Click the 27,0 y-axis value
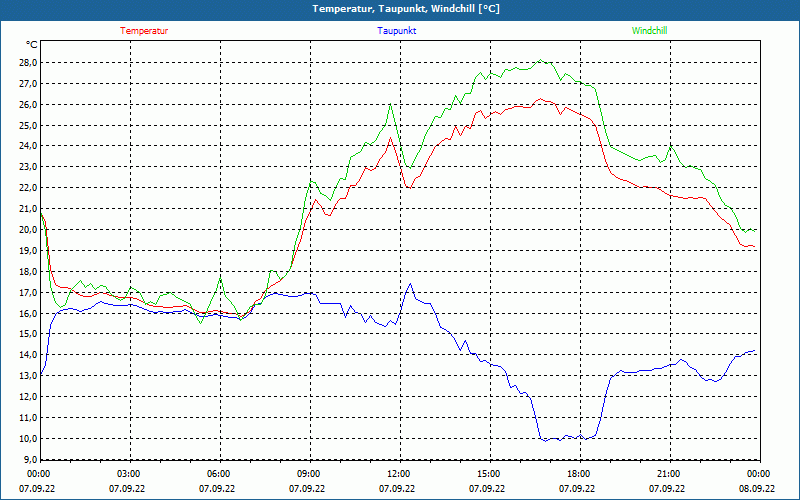 (x=28, y=84)
